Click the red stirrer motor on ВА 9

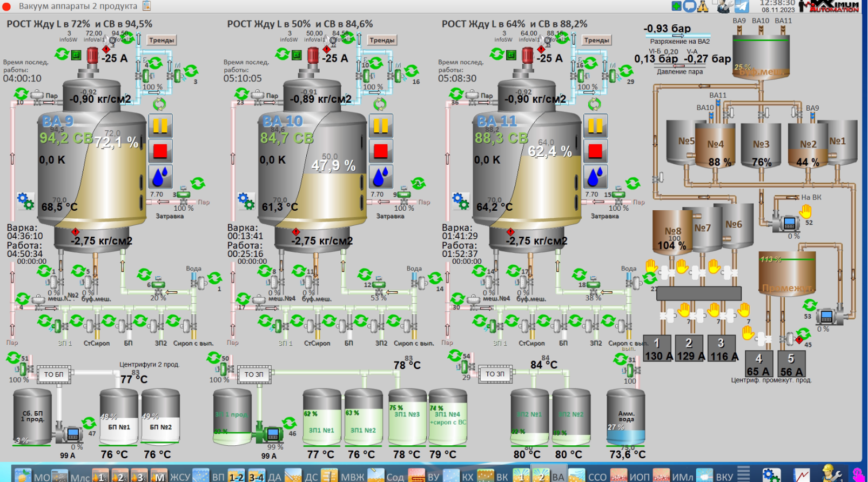[92, 56]
